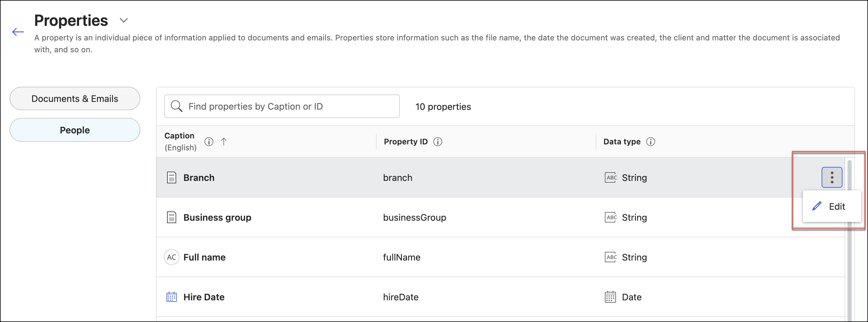
Task: Click the Business group document icon
Action: click(172, 217)
